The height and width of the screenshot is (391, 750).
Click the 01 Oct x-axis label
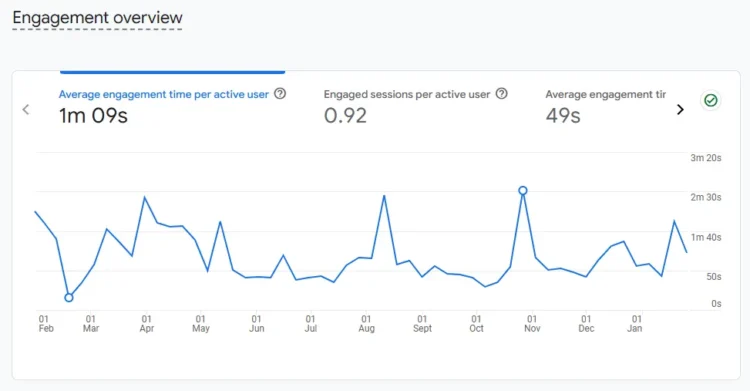476,324
